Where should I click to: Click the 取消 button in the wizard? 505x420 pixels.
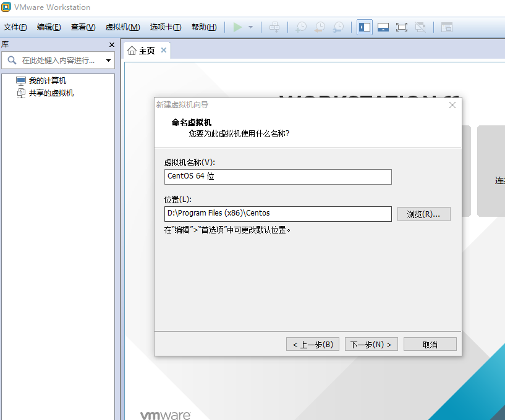click(430, 345)
